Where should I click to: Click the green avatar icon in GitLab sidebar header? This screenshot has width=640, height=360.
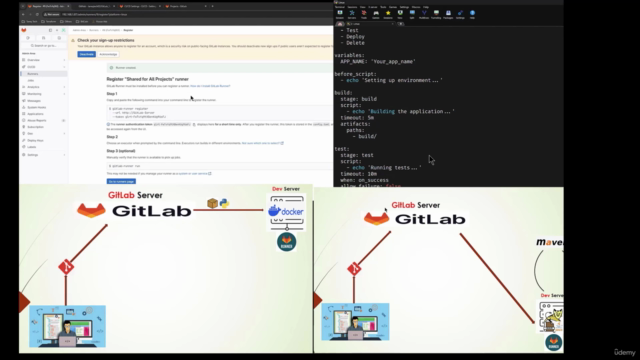(63, 30)
